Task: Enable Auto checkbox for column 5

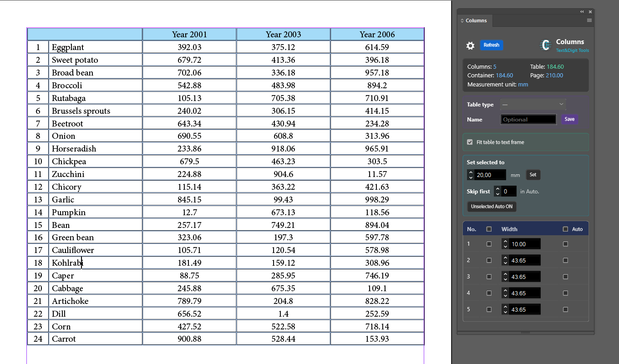Action: point(565,309)
